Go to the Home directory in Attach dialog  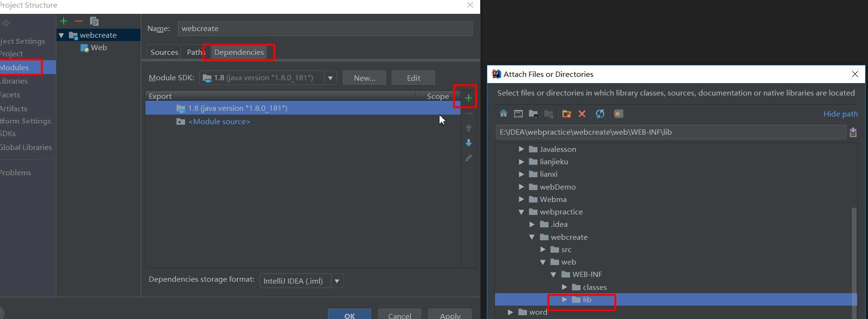(x=504, y=114)
